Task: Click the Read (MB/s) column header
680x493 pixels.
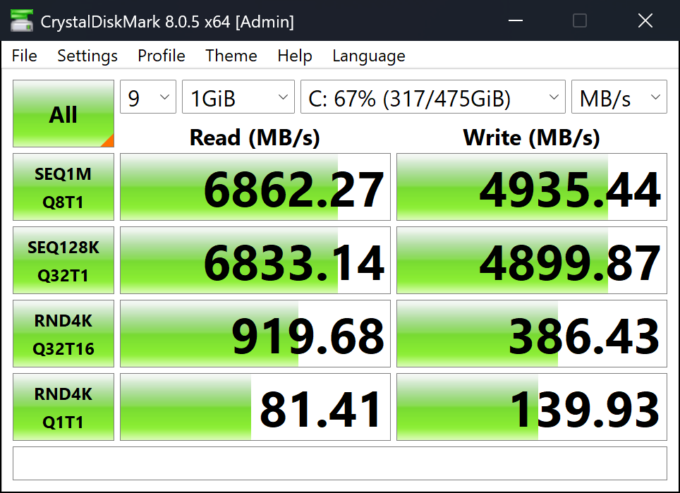Action: (255, 138)
